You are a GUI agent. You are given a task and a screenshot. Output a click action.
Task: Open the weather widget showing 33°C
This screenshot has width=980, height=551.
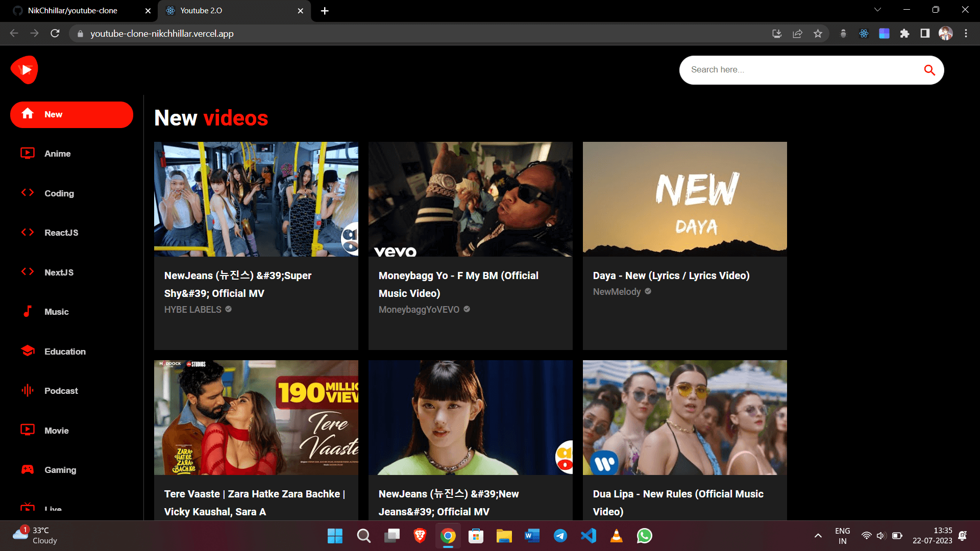click(x=36, y=536)
